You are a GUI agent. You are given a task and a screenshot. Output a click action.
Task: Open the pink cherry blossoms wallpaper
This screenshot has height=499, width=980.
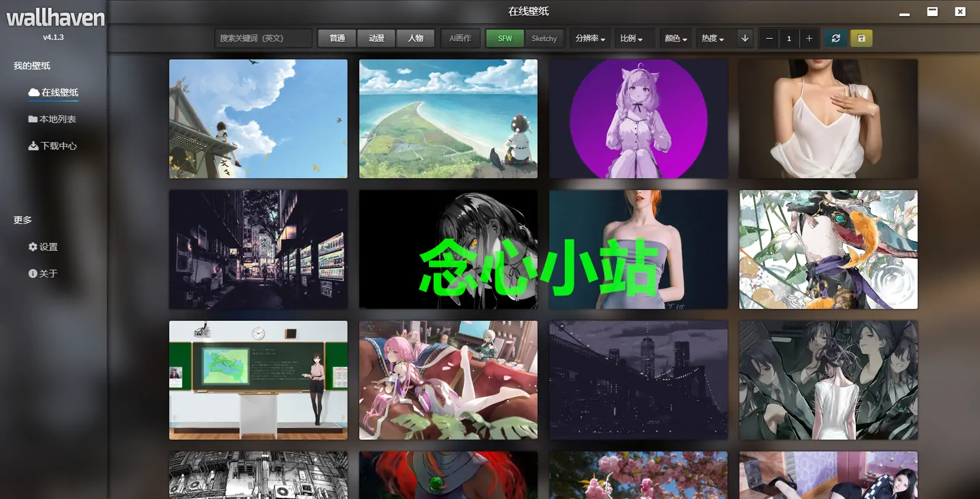point(638,475)
